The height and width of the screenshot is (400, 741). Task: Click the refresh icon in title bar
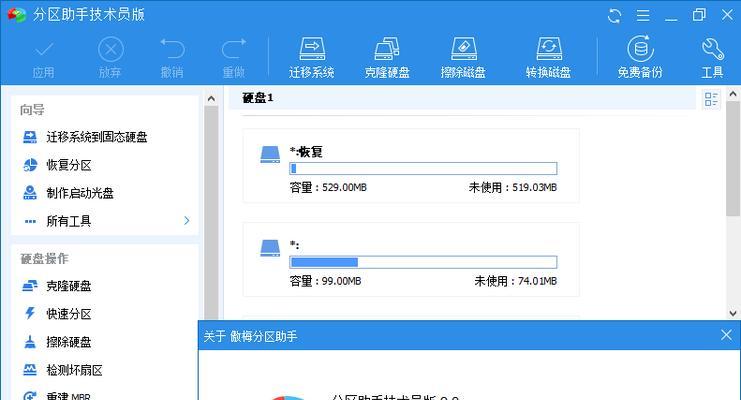tap(614, 16)
